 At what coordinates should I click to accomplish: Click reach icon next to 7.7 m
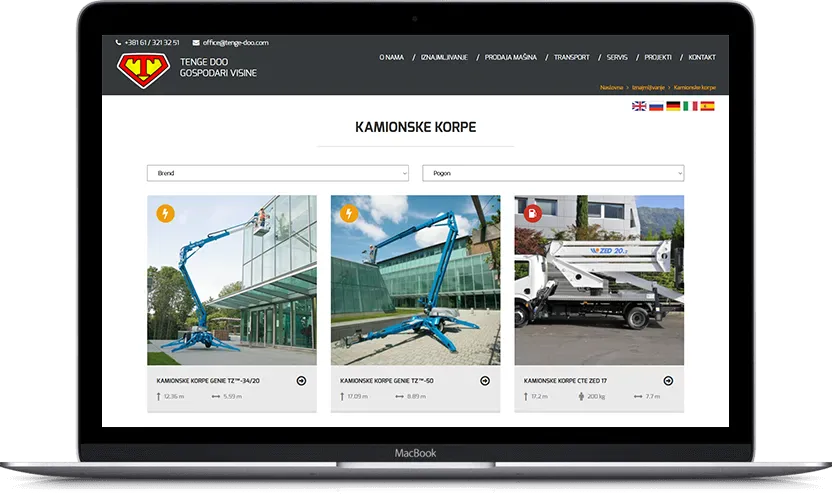(638, 396)
